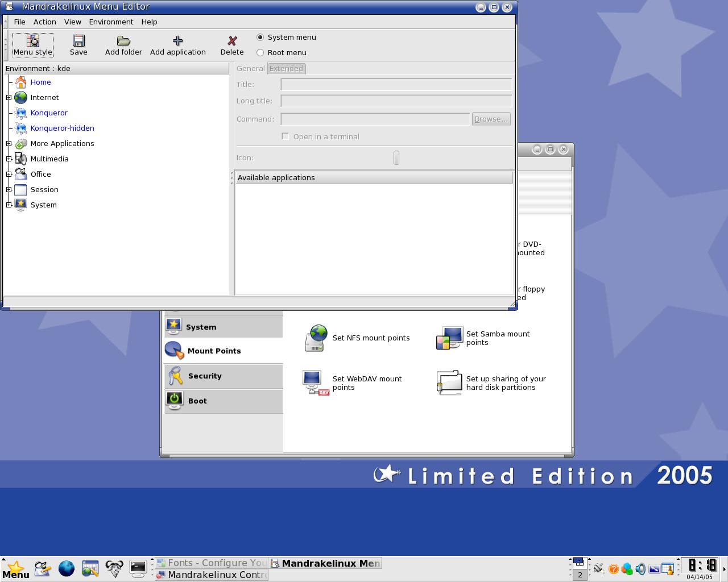Viewport: 728px width, 582px height.
Task: Click the panel hide arrow at right edge
Action: 723,568
